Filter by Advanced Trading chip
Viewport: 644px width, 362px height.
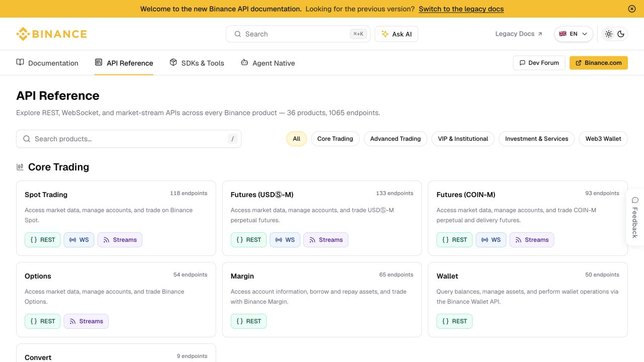pos(395,139)
